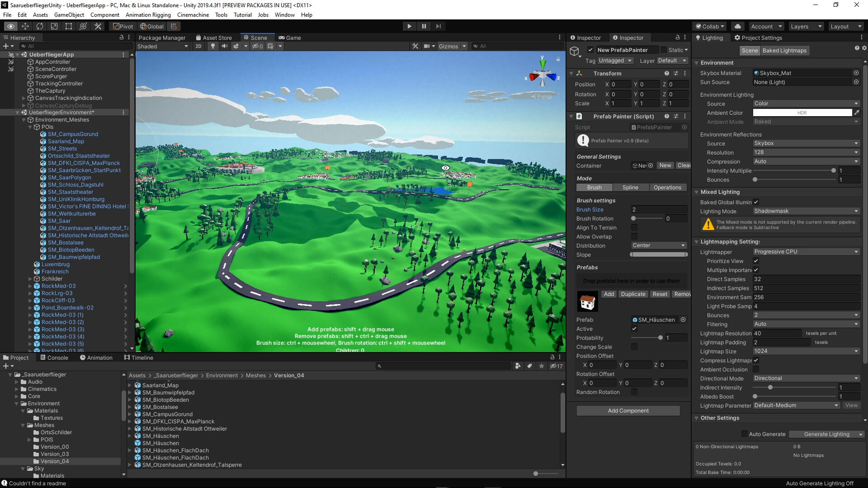Toggle the Static checkbox
The height and width of the screenshot is (488, 868).
(663, 50)
